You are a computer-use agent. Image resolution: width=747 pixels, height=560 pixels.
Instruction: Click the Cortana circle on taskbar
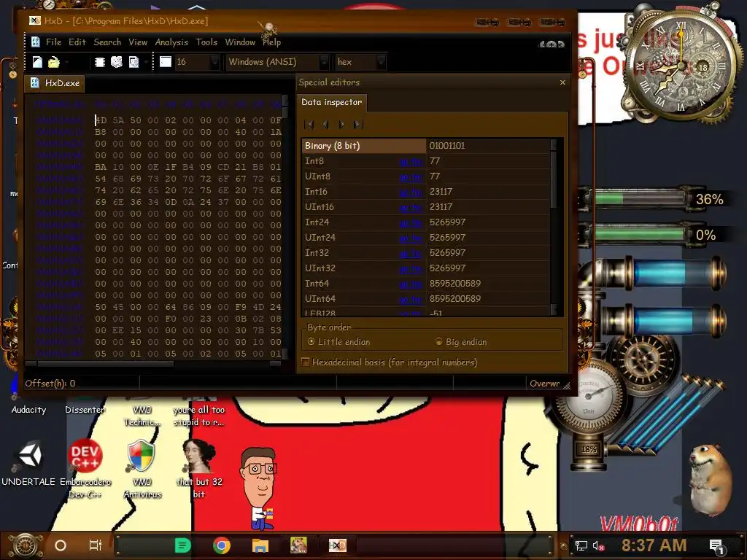(61, 545)
